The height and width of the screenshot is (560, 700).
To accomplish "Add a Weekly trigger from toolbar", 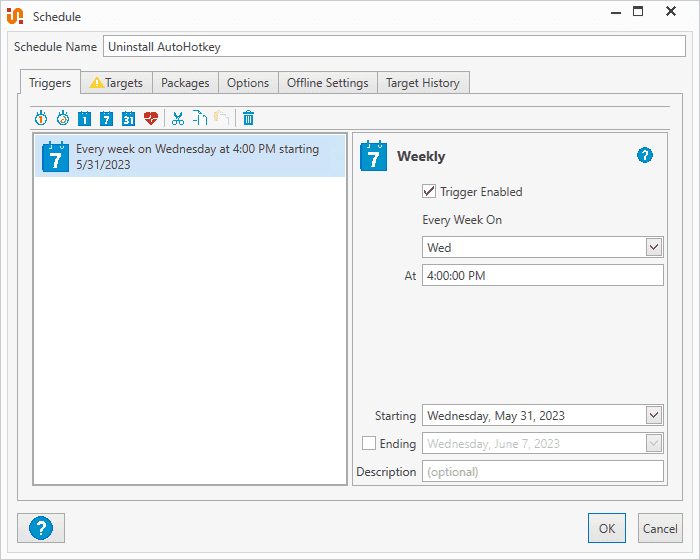I will (x=106, y=118).
